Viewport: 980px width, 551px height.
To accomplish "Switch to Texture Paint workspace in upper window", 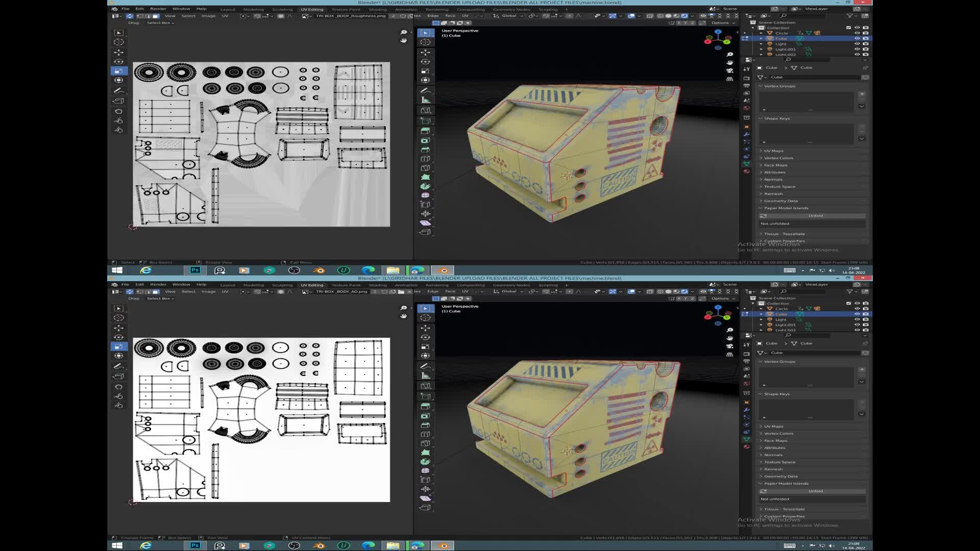I will 346,9.
